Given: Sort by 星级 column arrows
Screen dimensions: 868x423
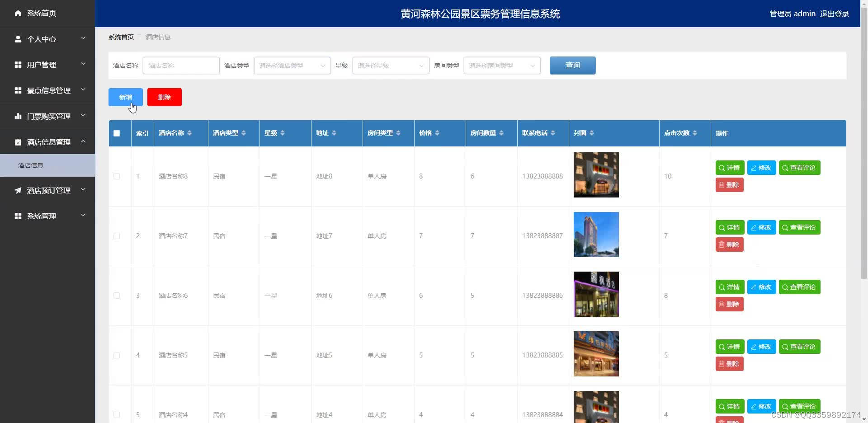Looking at the screenshot, I should (283, 133).
